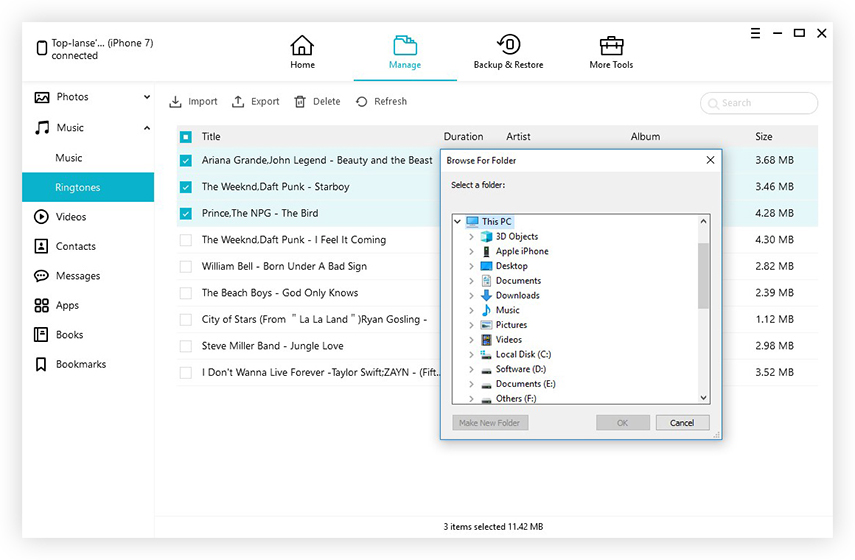Image resolution: width=855 pixels, height=560 pixels.
Task: Select the Videos folder in dialog tree
Action: click(508, 340)
